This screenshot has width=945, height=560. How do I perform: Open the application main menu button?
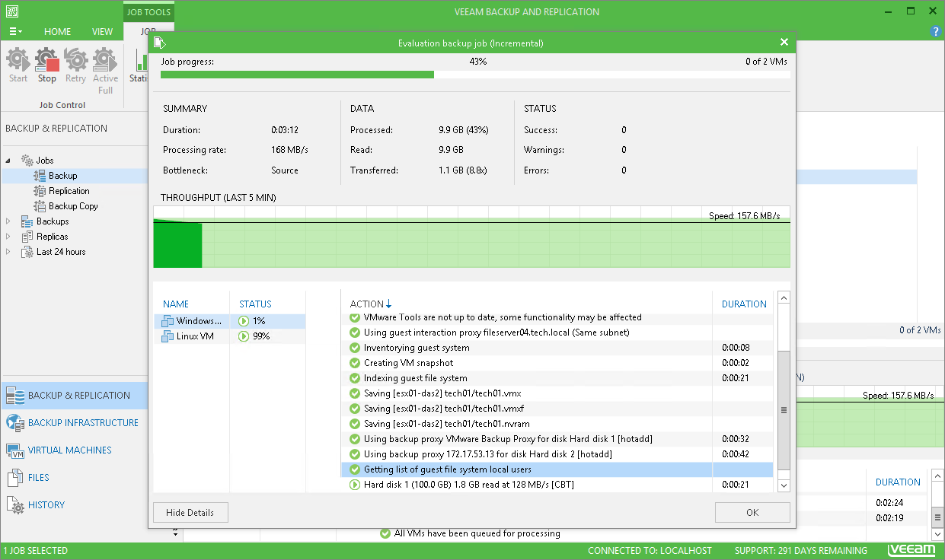click(14, 32)
